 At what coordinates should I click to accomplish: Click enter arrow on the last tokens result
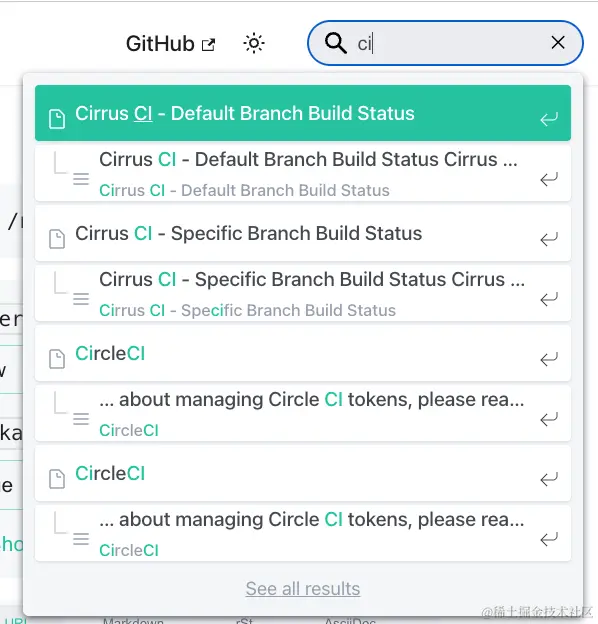coord(549,539)
